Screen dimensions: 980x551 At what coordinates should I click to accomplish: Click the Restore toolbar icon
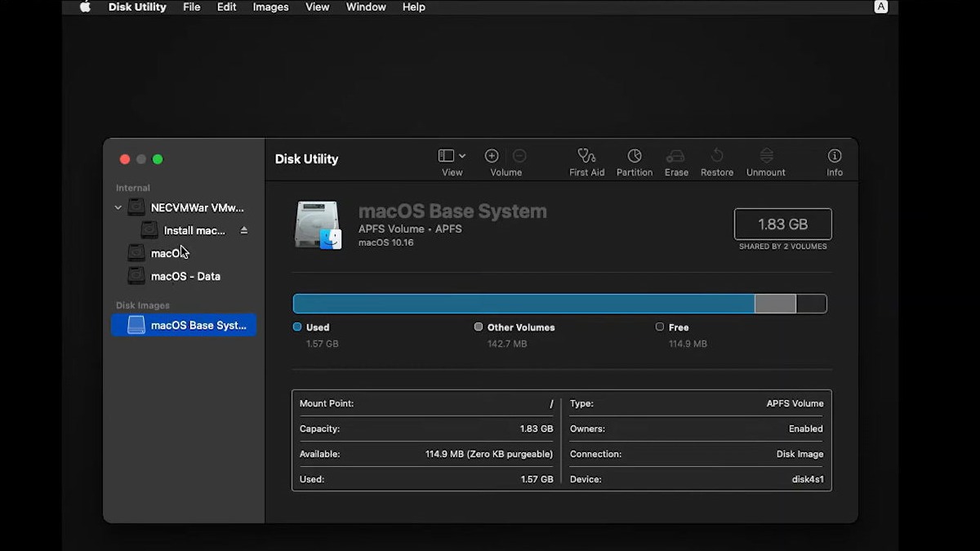tap(716, 156)
